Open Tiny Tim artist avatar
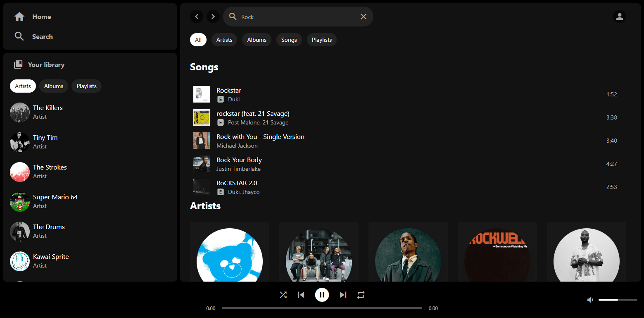The width and height of the screenshot is (644, 318). pyautogui.click(x=20, y=142)
